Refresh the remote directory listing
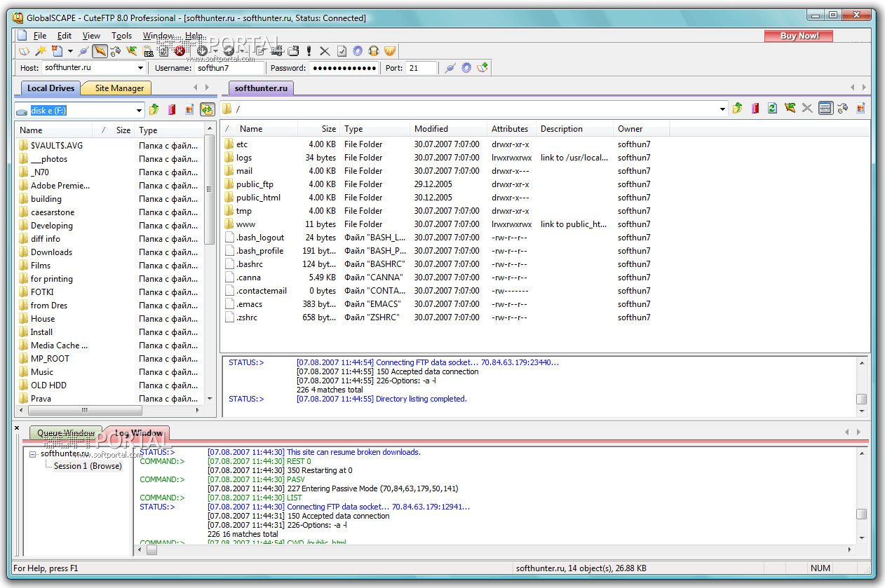 pos(772,109)
